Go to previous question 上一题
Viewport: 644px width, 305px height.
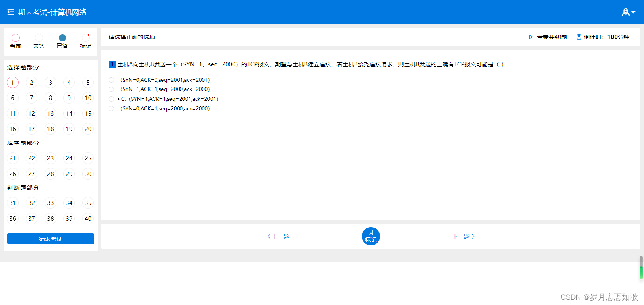point(279,237)
